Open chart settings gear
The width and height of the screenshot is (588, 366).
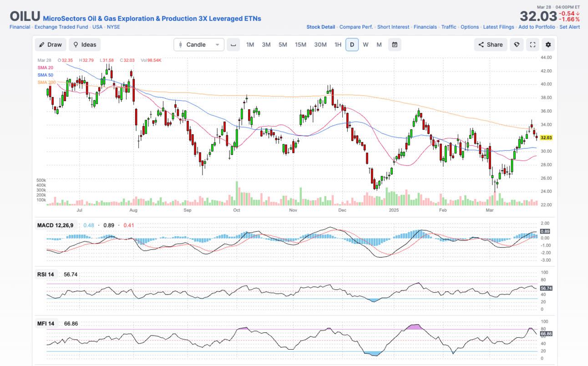(x=548, y=45)
